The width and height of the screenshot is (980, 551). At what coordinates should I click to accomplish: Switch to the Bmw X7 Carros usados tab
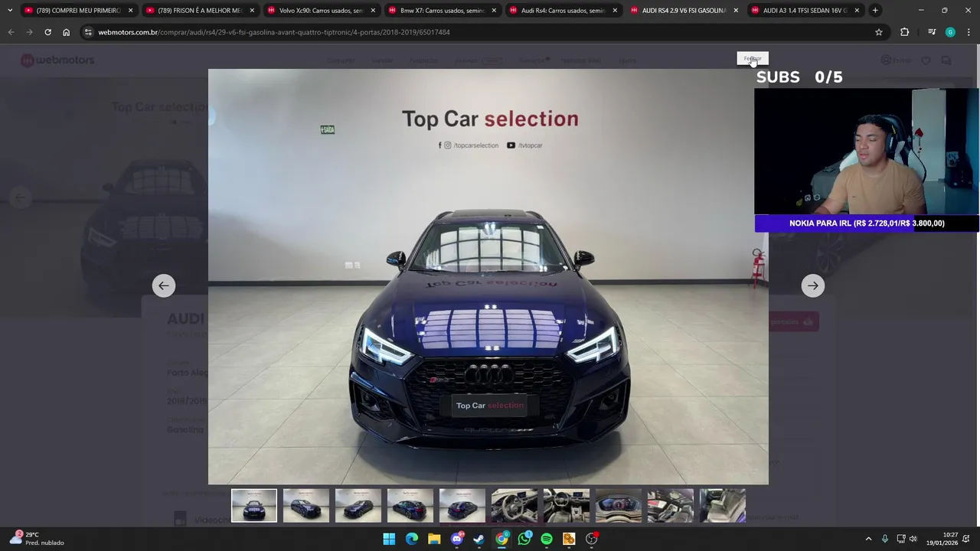pos(441,11)
